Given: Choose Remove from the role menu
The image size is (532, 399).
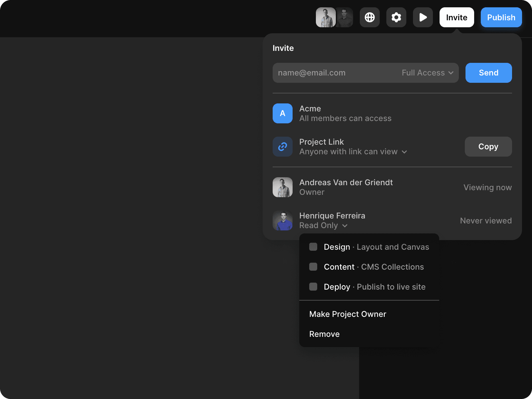Looking at the screenshot, I should (324, 334).
